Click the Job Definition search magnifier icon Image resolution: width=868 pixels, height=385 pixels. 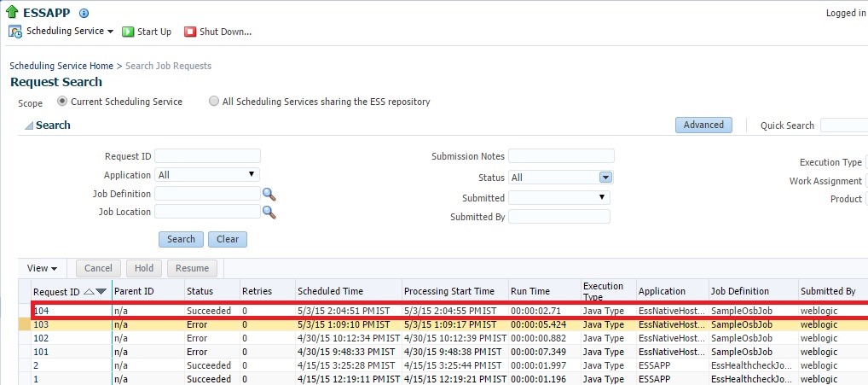pos(269,195)
